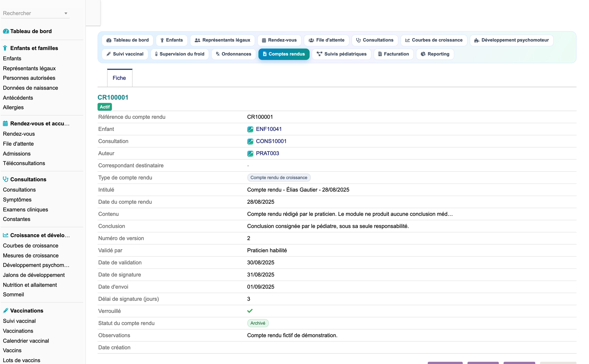
Task: Click the Suivi vaccinal syringe icon in toolbar
Action: [109, 54]
